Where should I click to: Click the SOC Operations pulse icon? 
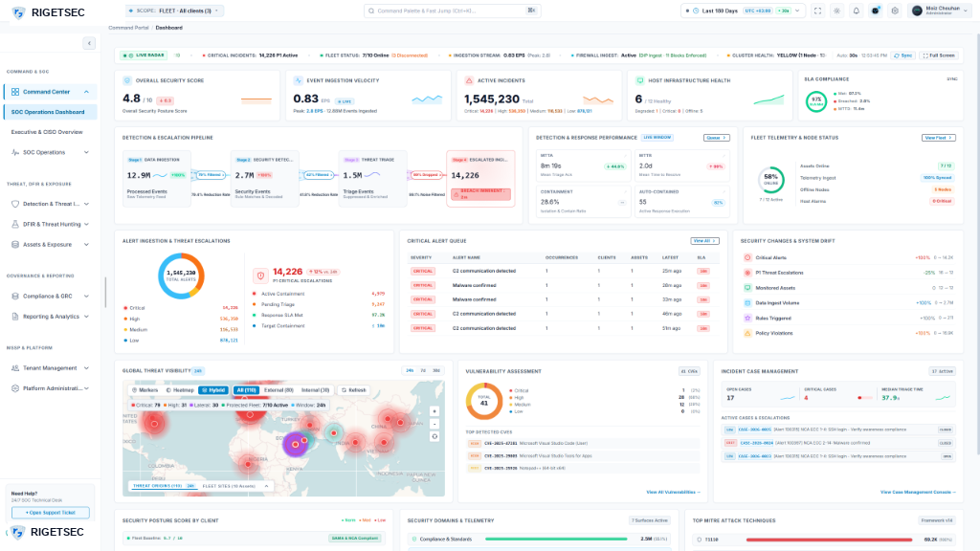click(15, 152)
